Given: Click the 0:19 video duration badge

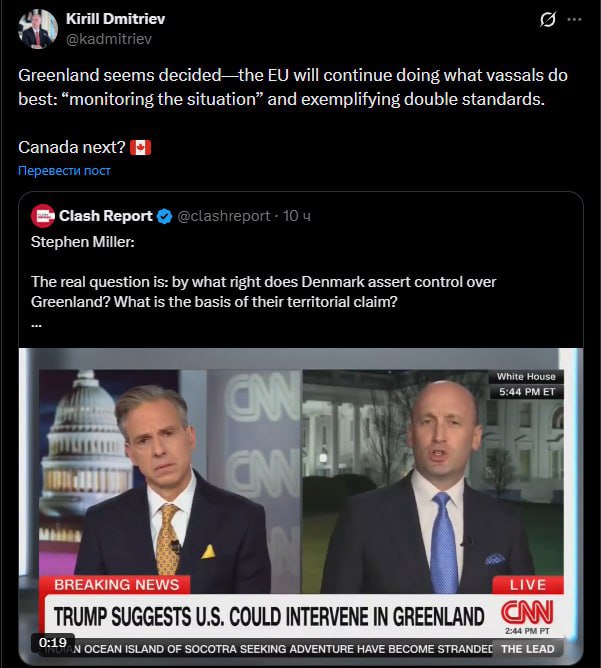Looking at the screenshot, I should tap(53, 642).
